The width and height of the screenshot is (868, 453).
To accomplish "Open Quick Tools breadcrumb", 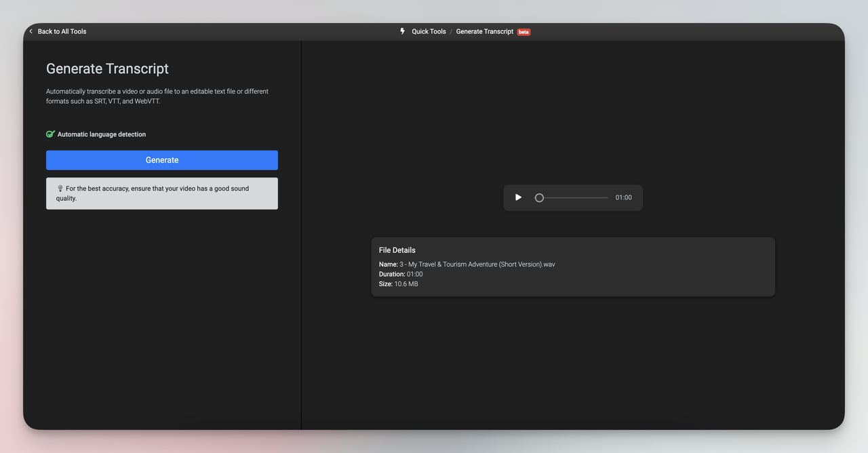I will [429, 31].
